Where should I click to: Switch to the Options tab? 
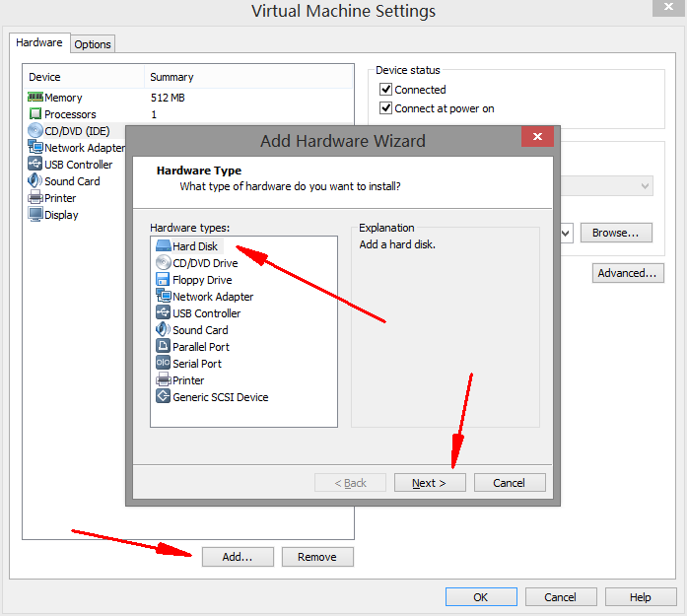click(93, 44)
